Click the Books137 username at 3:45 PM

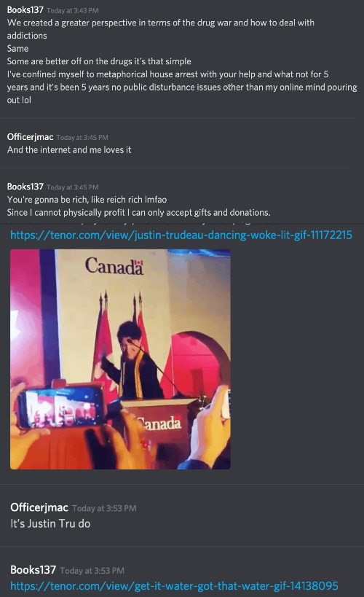25,186
